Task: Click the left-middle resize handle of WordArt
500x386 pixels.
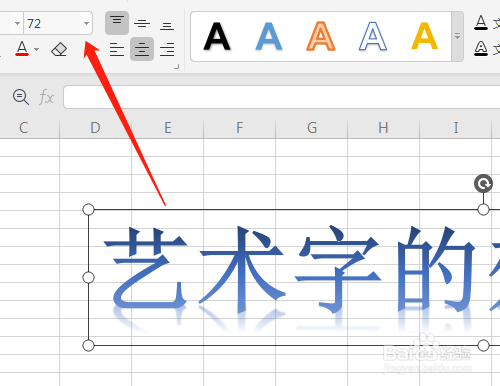Action: tap(88, 277)
